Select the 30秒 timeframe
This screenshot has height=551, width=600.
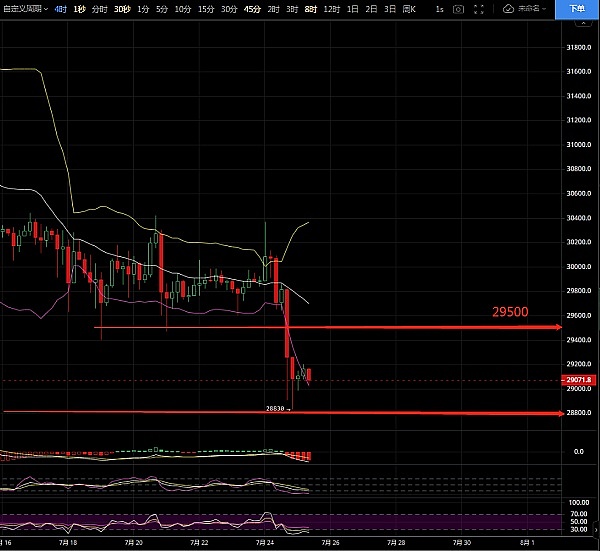(x=122, y=9)
